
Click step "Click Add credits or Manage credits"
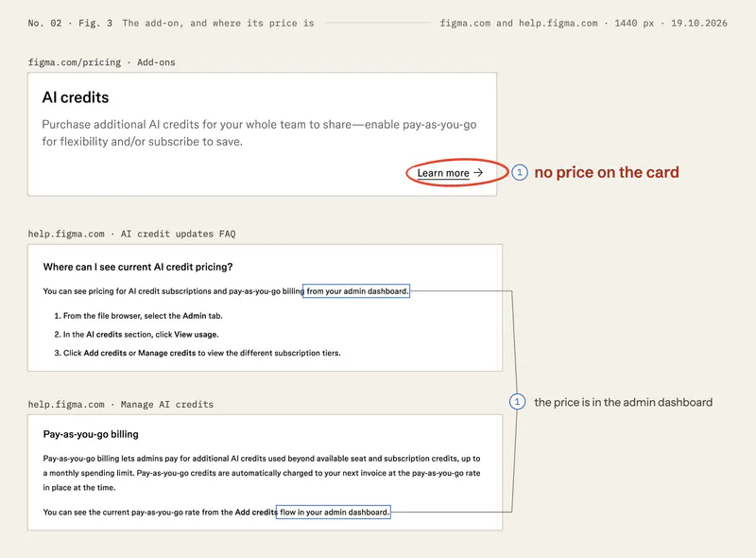[198, 353]
